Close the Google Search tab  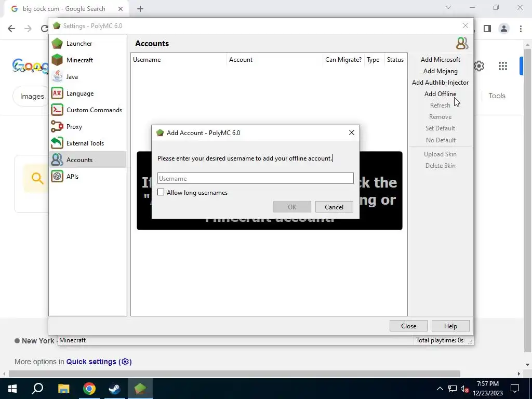coord(121,9)
